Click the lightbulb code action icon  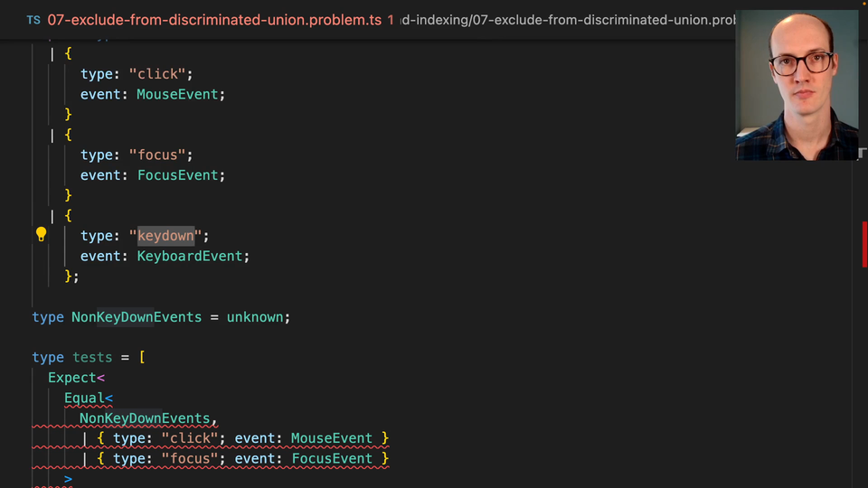[x=41, y=235]
